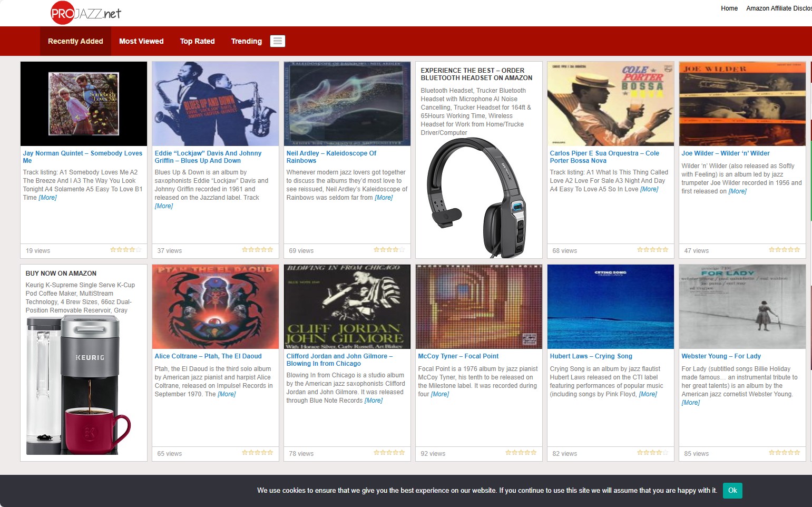Click the '19 views' count text
Image resolution: width=812 pixels, height=507 pixels.
pos(38,251)
